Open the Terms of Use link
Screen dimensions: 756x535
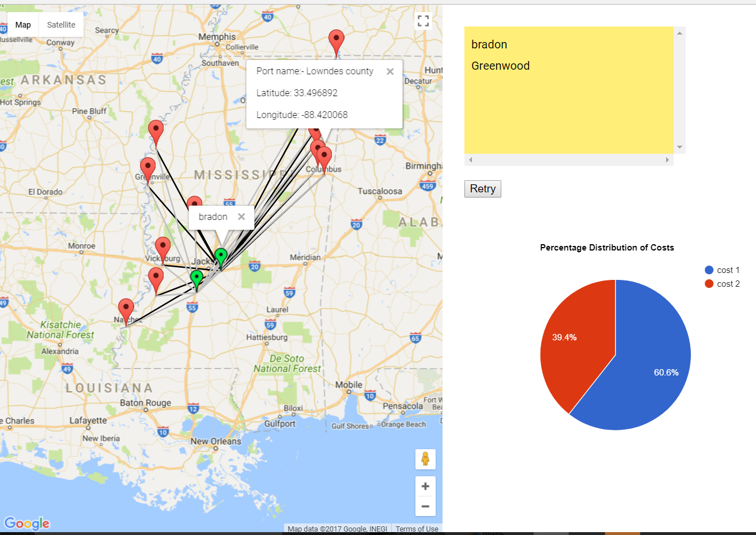[x=417, y=529]
